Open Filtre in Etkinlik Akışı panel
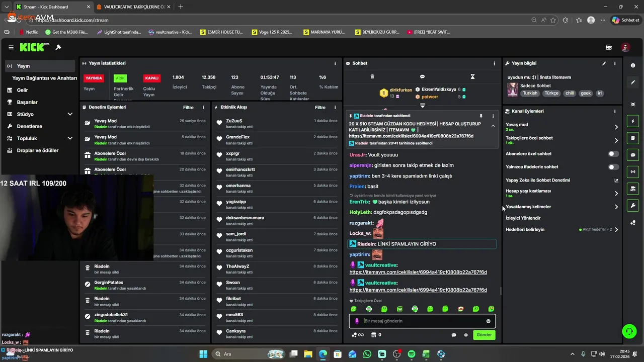Image resolution: width=644 pixels, height=362 pixels. pyautogui.click(x=320, y=107)
